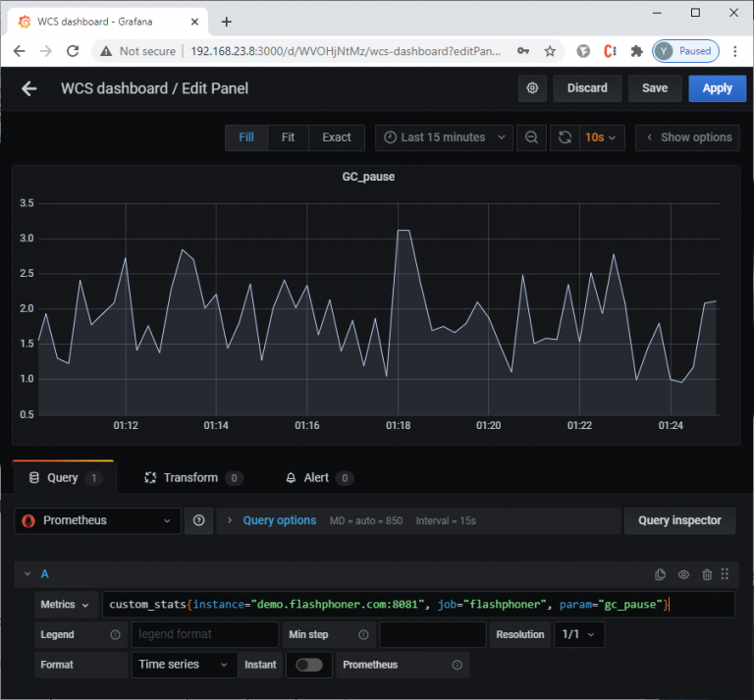The height and width of the screenshot is (700, 754).
Task: Click the data source help icon
Action: [x=199, y=520]
